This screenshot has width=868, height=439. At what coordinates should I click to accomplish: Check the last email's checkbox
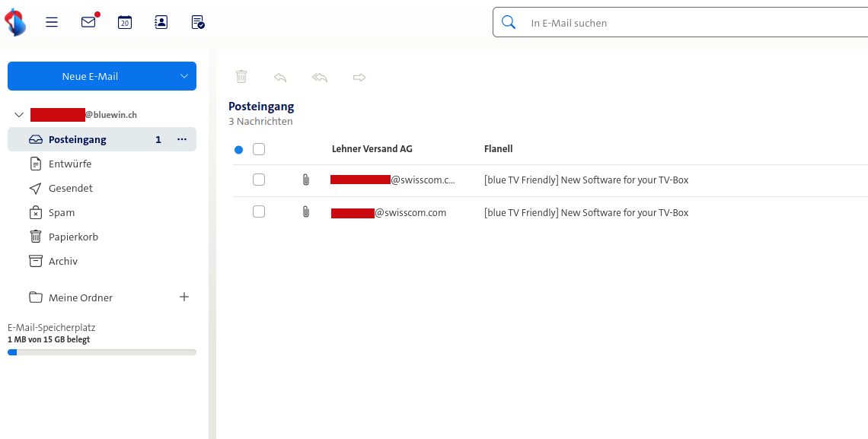tap(259, 212)
